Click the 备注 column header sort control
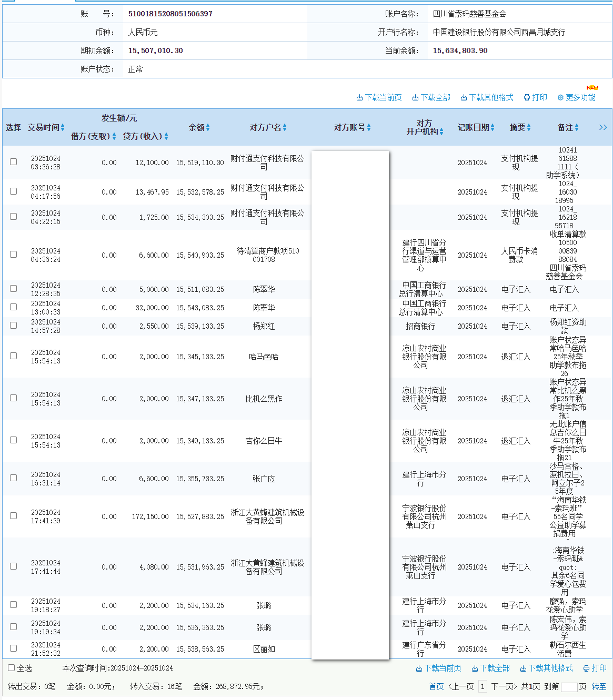This screenshot has width=613, height=700. 578,127
